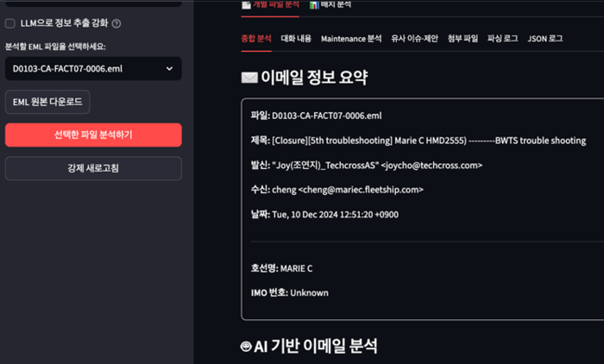Click the email subject line starting with [Closure]
Viewport: 604px width, 364px height.
point(429,140)
